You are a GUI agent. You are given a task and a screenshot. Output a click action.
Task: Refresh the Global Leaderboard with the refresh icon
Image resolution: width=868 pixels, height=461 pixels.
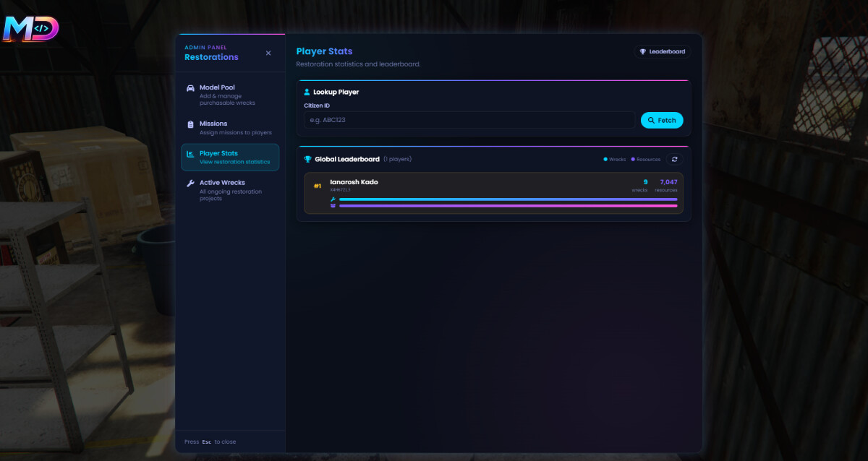click(x=674, y=159)
